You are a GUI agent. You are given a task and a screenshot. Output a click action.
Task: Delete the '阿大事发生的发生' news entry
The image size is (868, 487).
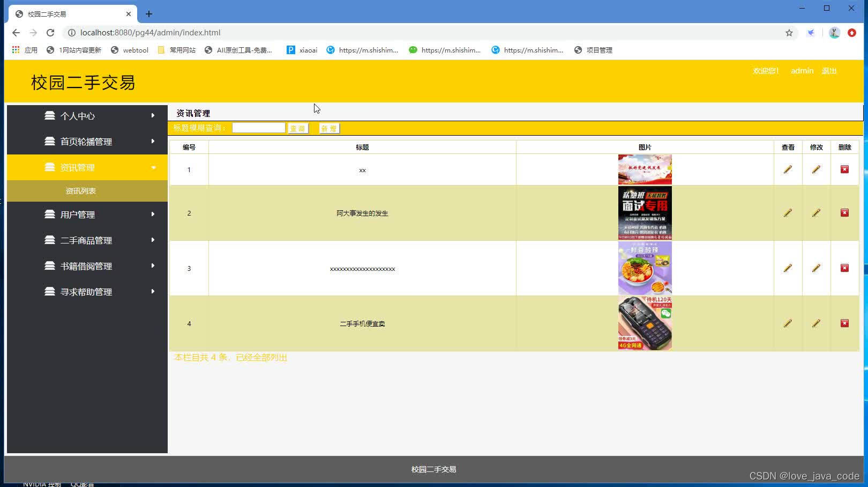[x=844, y=213]
